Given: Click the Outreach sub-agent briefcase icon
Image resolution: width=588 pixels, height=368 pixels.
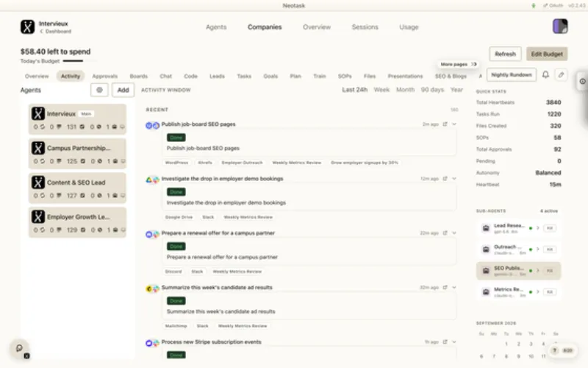Looking at the screenshot, I should point(486,250).
